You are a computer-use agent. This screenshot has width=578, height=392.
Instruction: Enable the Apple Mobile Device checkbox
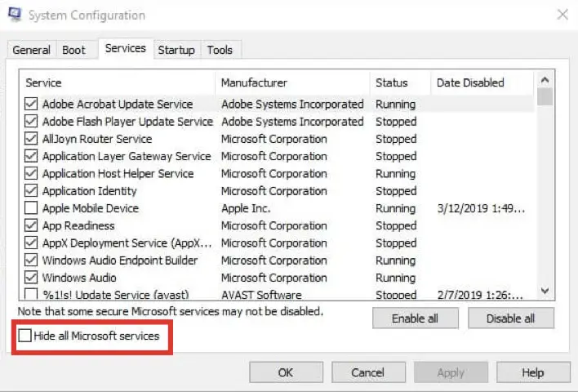tap(31, 208)
